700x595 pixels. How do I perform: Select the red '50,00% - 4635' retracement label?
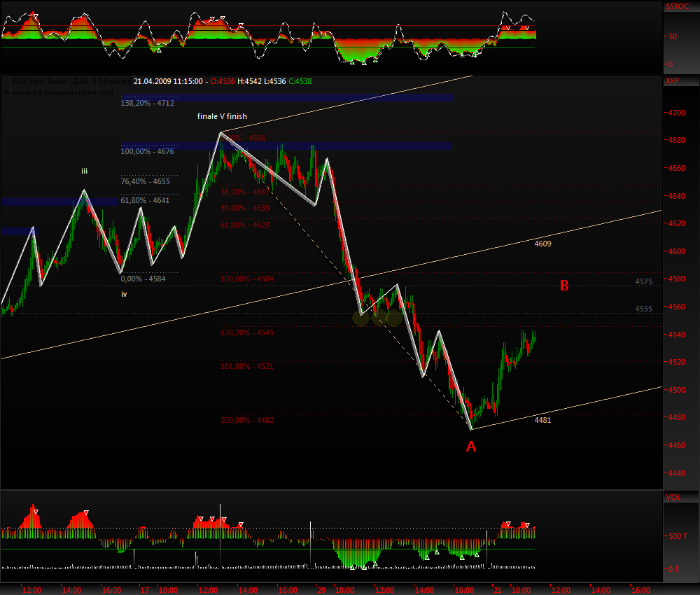(x=245, y=208)
